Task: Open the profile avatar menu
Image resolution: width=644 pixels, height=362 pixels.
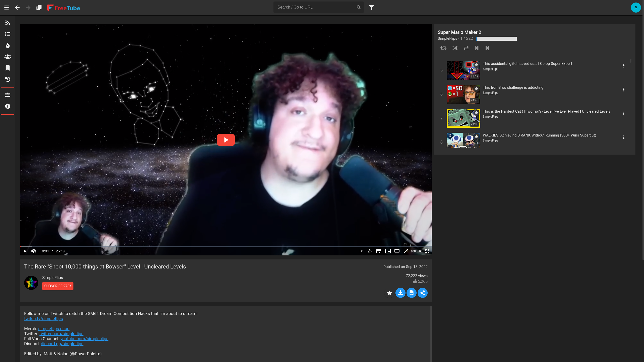Action: (636, 8)
